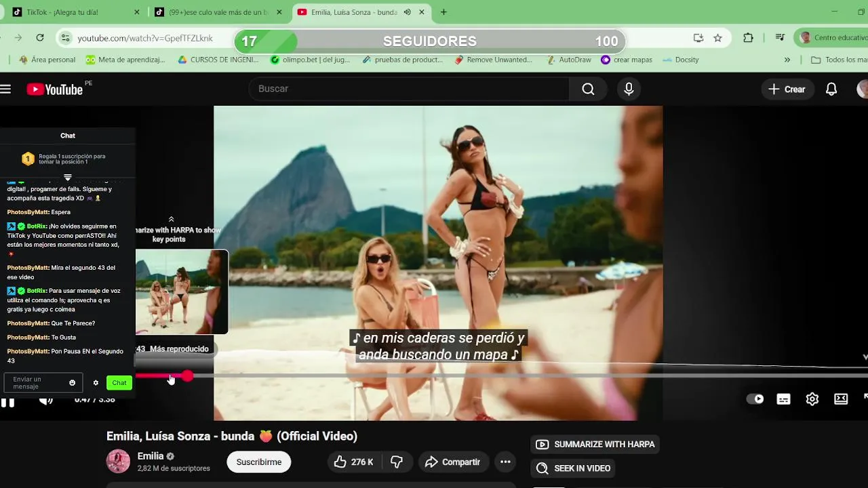The image size is (868, 488).
Task: Start voice search with microphone icon
Action: 629,89
